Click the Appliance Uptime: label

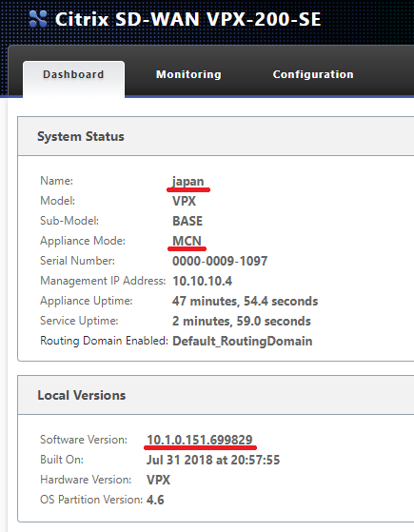pos(87,301)
